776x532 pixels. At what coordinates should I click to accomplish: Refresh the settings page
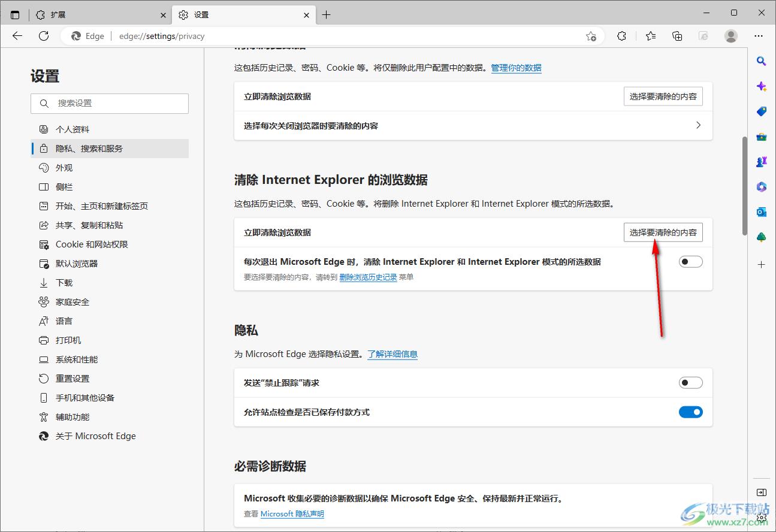tap(44, 36)
